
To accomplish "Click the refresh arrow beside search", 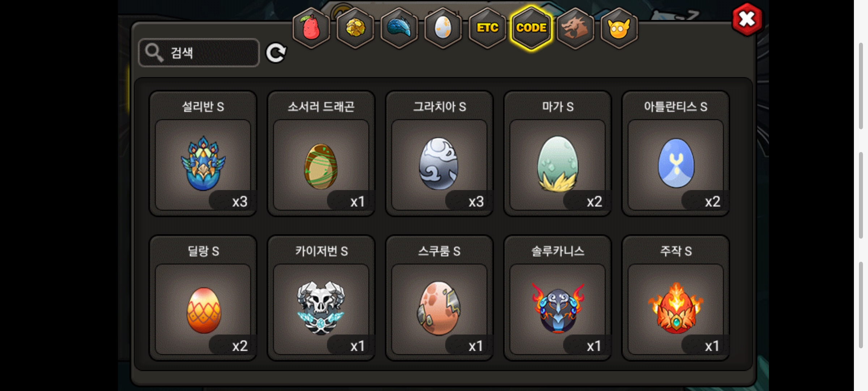I will pyautogui.click(x=276, y=53).
